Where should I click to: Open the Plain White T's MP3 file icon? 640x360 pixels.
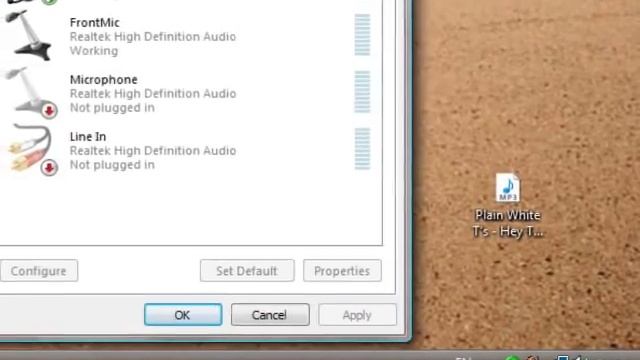coord(508,188)
